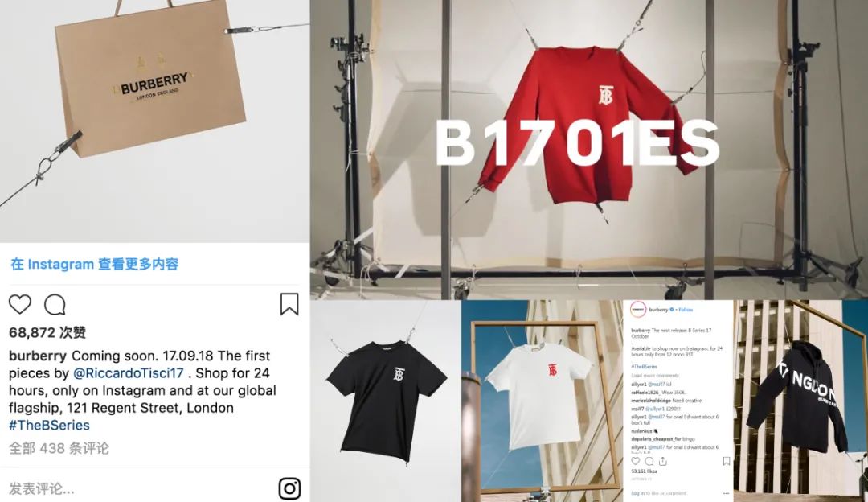This screenshot has height=502, width=868.
Task: Open the black TB logo t-shirt image
Action: pyautogui.click(x=386, y=401)
